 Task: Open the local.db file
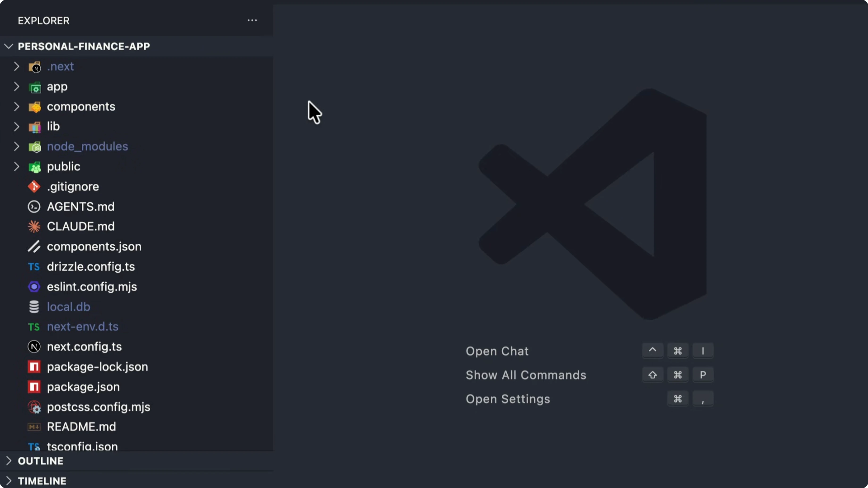pyautogui.click(x=69, y=307)
